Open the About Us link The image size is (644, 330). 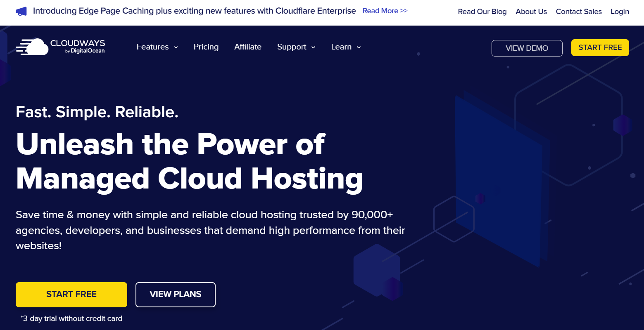point(531,12)
